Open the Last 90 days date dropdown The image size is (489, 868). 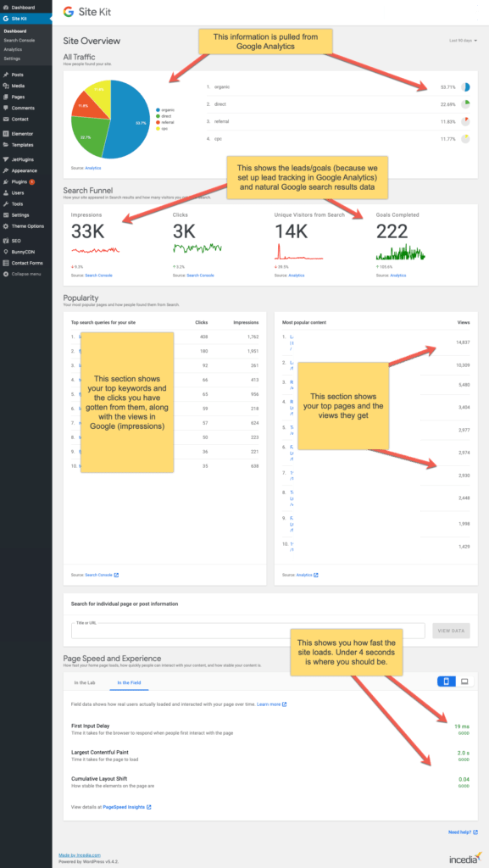click(x=463, y=41)
